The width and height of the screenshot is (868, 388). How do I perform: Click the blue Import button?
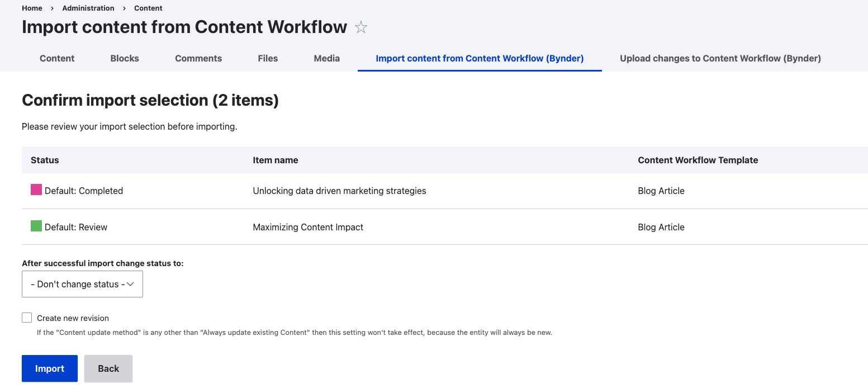[x=50, y=368]
